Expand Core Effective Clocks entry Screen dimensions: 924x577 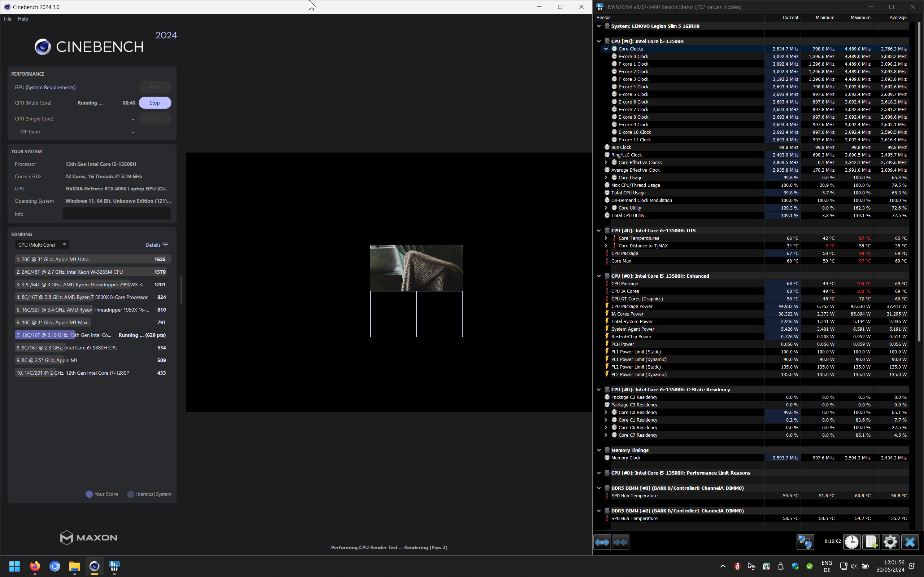tap(606, 163)
